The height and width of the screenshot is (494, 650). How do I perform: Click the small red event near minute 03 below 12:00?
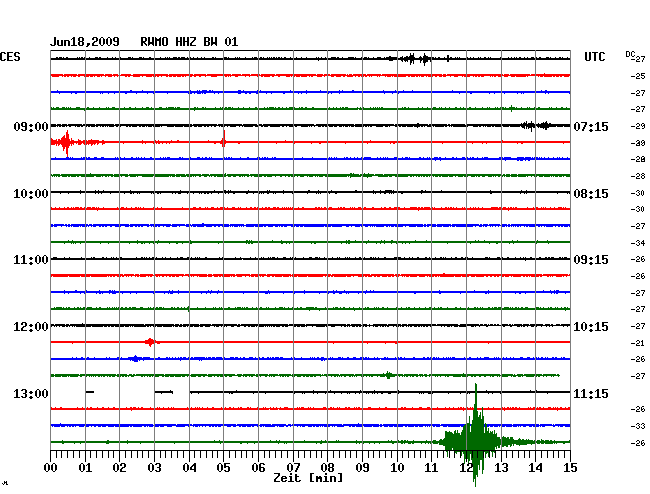click(150, 342)
